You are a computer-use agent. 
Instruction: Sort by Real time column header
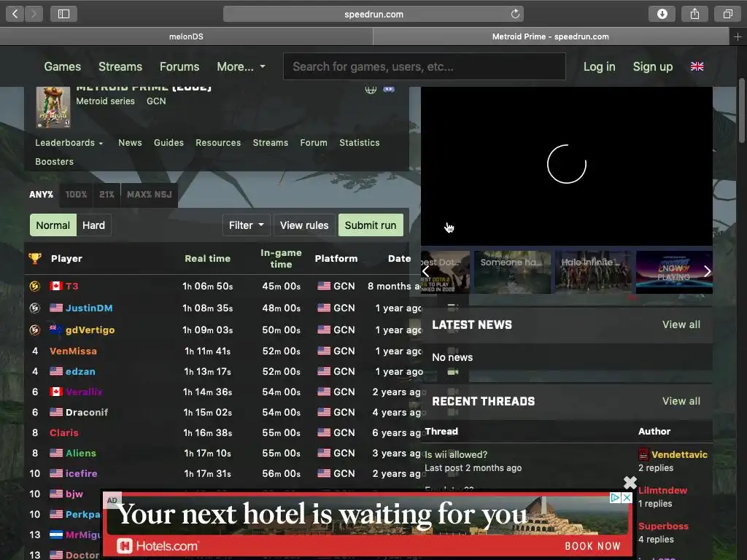pos(208,259)
